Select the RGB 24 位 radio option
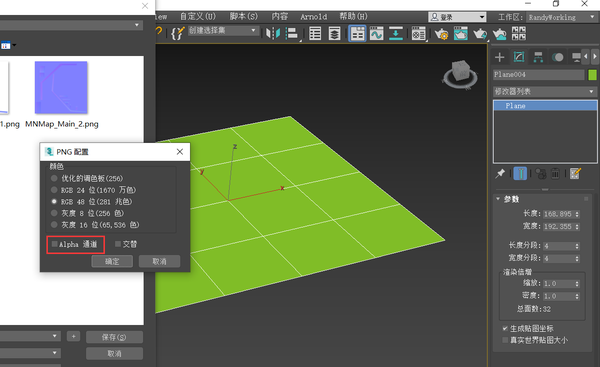This screenshot has height=367, width=600. [54, 190]
